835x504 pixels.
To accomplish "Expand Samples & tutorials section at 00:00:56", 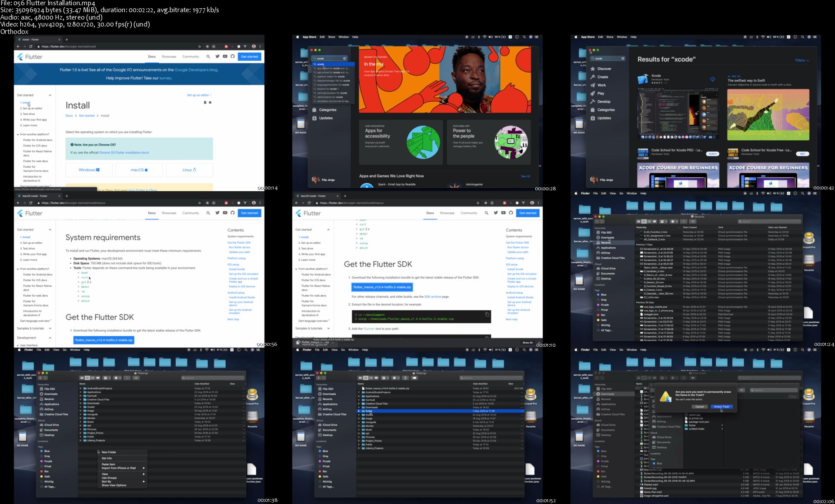I will click(x=50, y=328).
